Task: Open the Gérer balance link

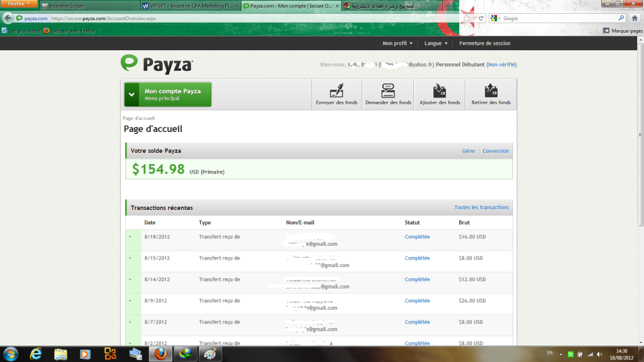Action: pos(468,151)
